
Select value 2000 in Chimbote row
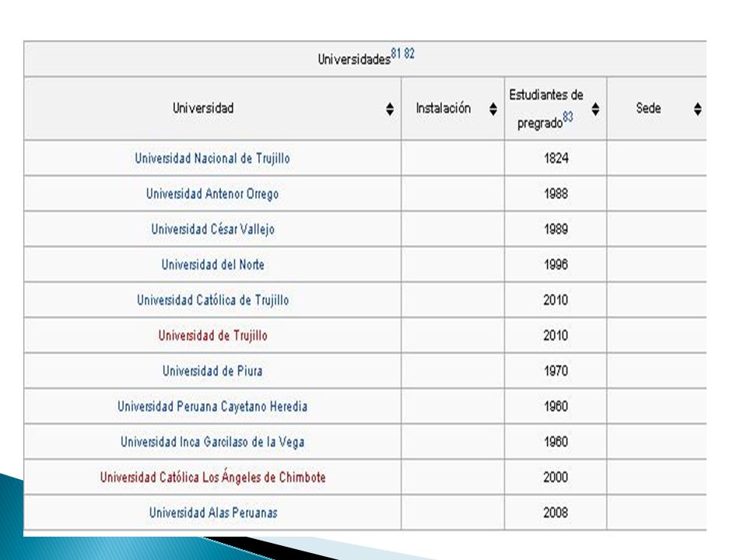[556, 477]
